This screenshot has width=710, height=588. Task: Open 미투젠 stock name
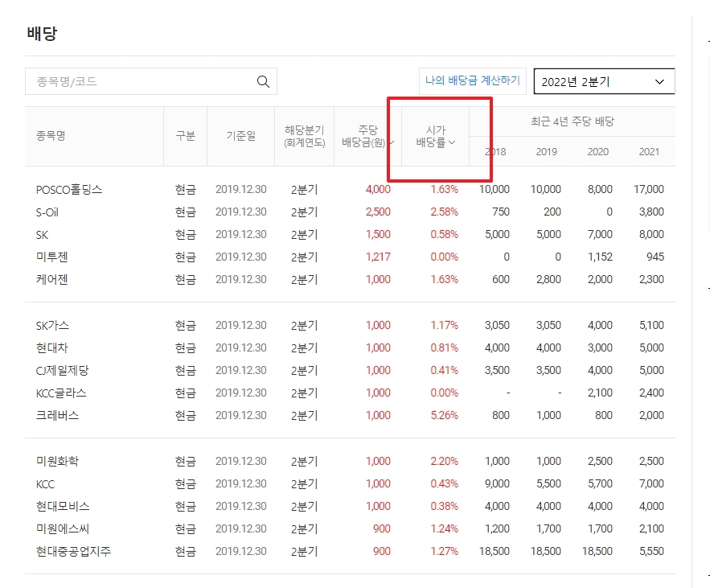(51, 257)
